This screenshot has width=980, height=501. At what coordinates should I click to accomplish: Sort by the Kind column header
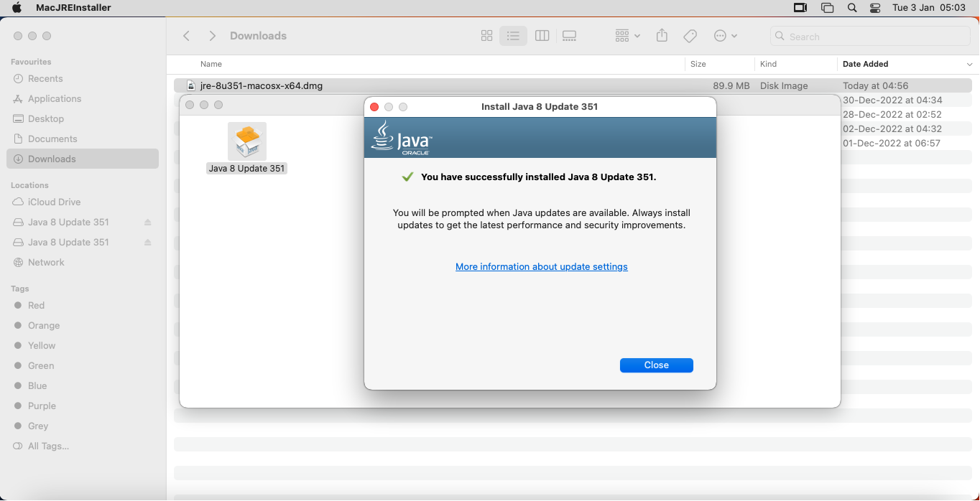click(x=769, y=65)
